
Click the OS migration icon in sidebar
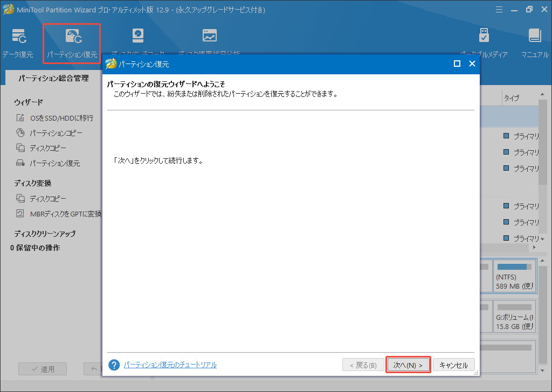[20, 118]
